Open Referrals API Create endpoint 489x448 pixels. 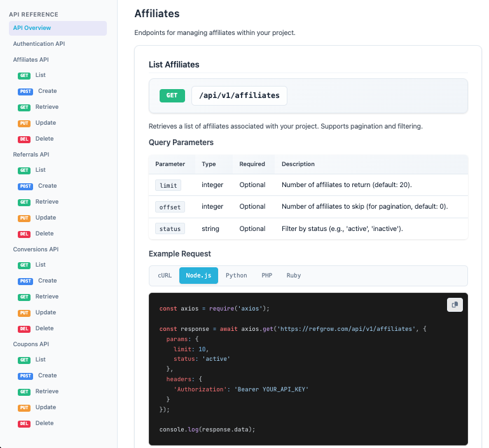38,186
